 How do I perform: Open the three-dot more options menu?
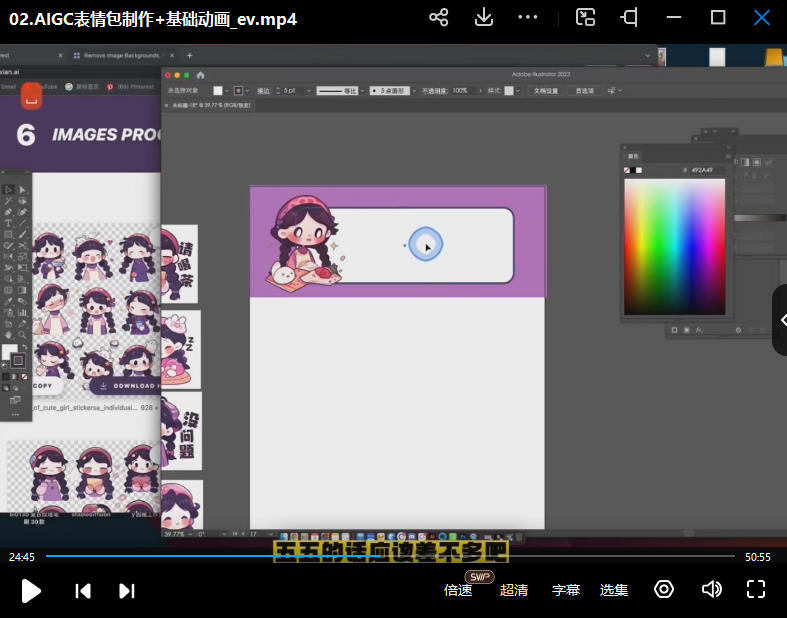[x=530, y=18]
